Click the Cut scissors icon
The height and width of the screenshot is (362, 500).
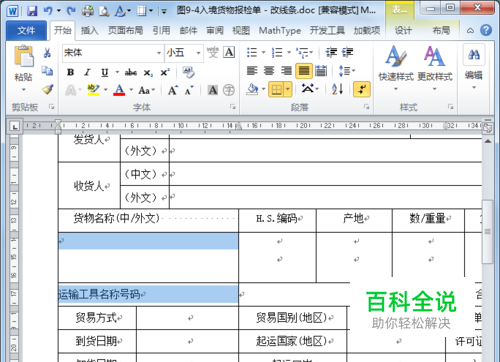pyautogui.click(x=47, y=53)
